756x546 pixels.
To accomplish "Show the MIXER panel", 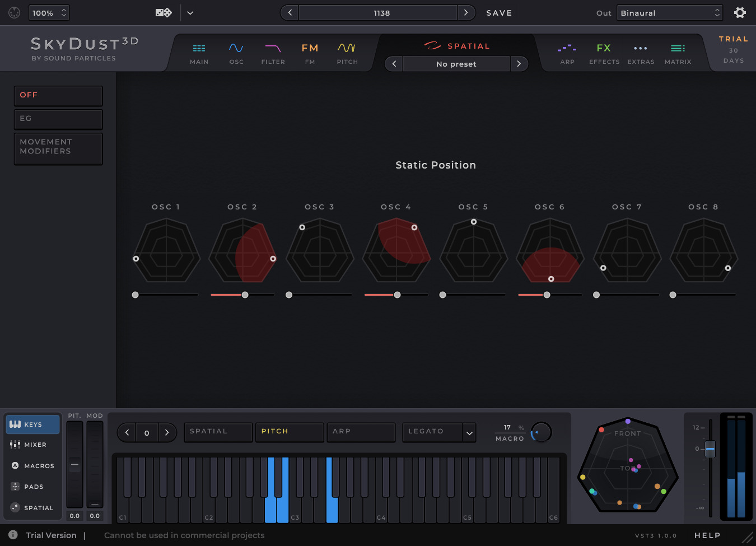I will click(x=32, y=445).
